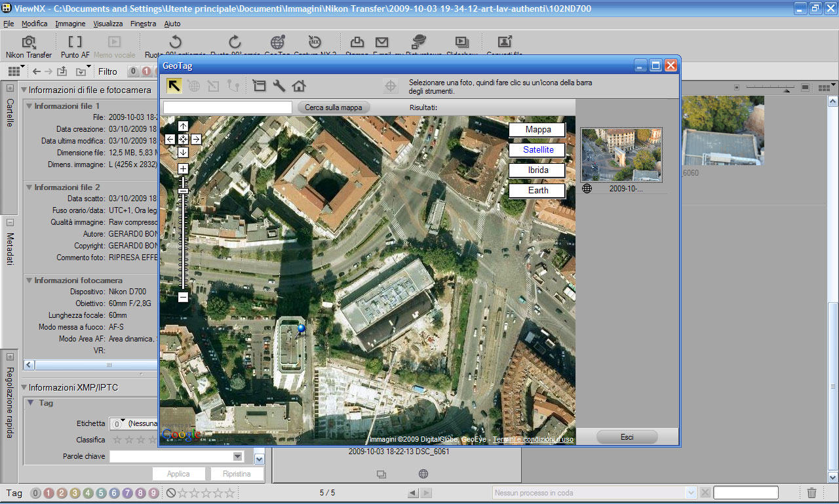Apply orange tag 2 in the bottom Tag bar

[62, 493]
